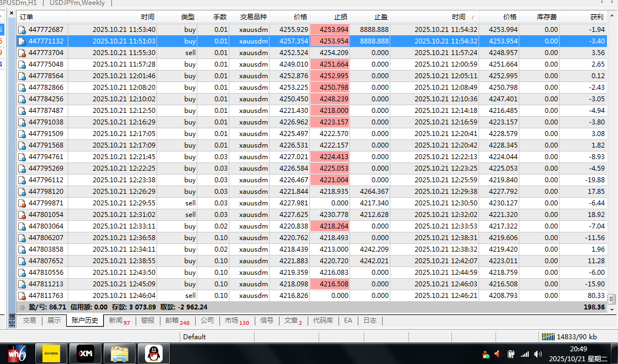Screen dimensions: 618x364
Task: Close the terminal panel with the X
Action: (12, 13)
